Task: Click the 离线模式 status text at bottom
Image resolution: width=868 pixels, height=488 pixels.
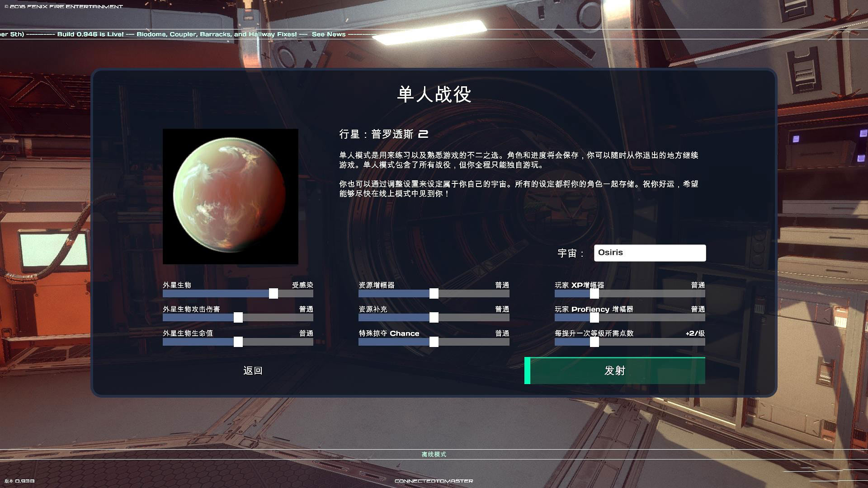Action: [x=434, y=455]
